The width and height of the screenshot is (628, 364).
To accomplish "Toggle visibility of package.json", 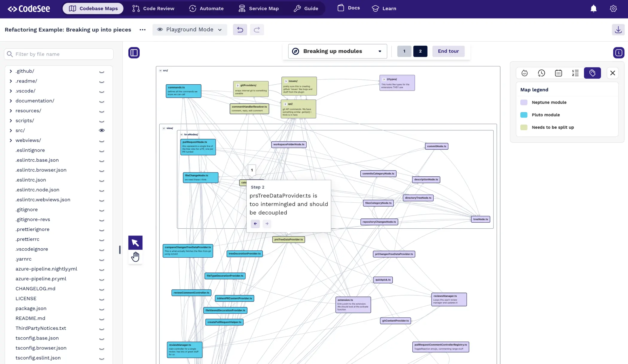I will [x=102, y=309].
